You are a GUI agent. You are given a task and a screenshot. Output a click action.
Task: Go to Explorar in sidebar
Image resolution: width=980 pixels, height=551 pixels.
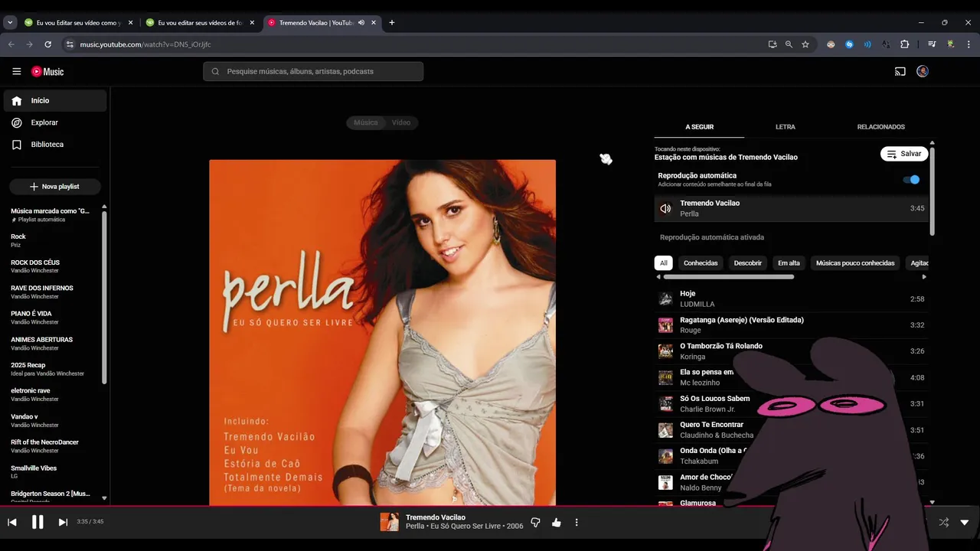coord(55,122)
